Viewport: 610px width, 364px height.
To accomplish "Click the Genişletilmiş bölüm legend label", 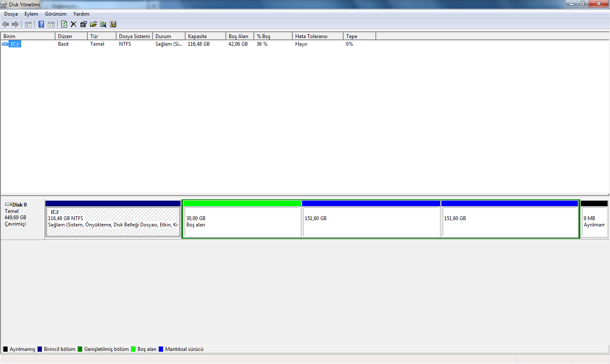I will pos(106,349).
